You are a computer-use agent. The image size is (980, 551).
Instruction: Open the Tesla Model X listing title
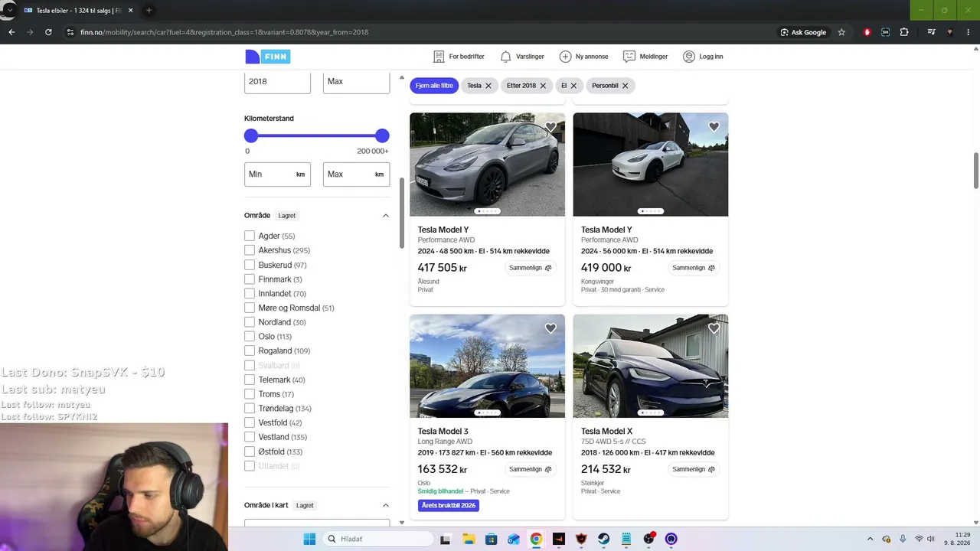[606, 432]
